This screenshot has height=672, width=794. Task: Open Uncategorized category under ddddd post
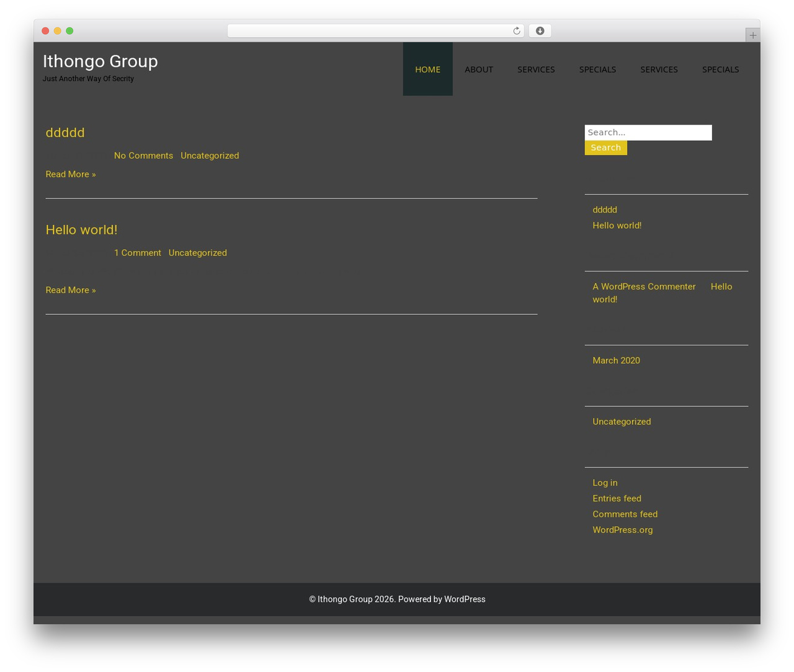point(210,156)
